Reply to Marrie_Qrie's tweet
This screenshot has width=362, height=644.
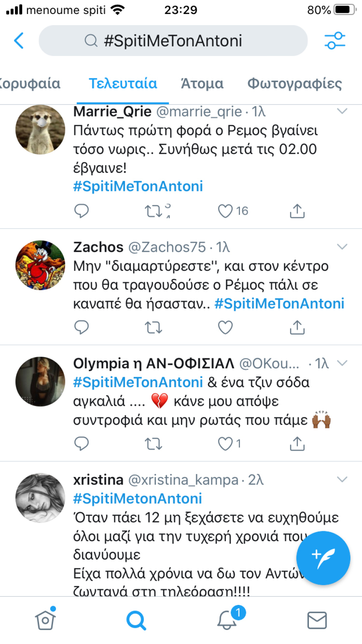click(81, 211)
